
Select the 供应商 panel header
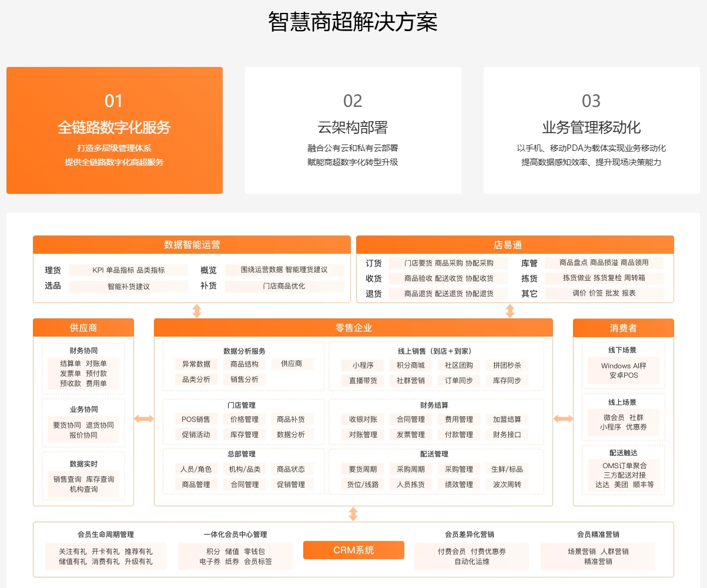click(83, 328)
